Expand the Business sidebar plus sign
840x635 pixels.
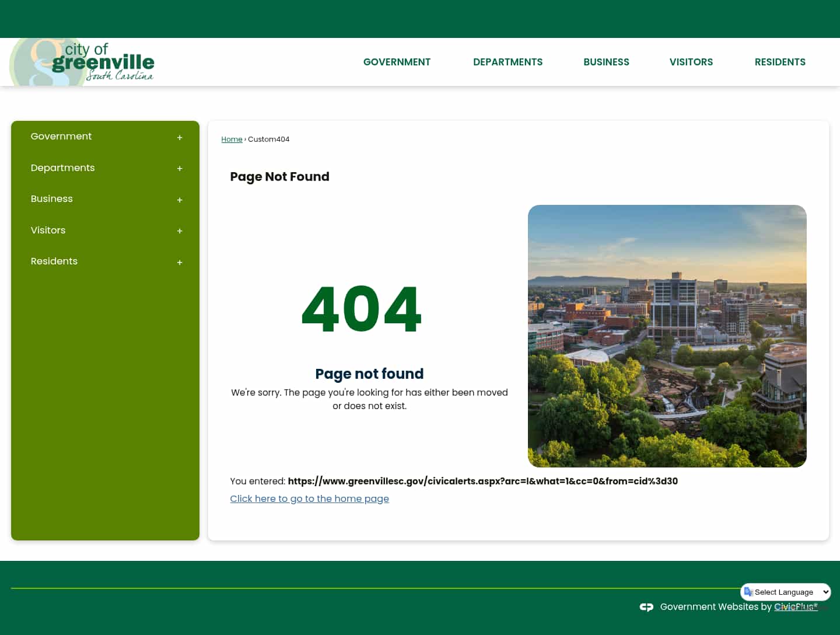180,200
